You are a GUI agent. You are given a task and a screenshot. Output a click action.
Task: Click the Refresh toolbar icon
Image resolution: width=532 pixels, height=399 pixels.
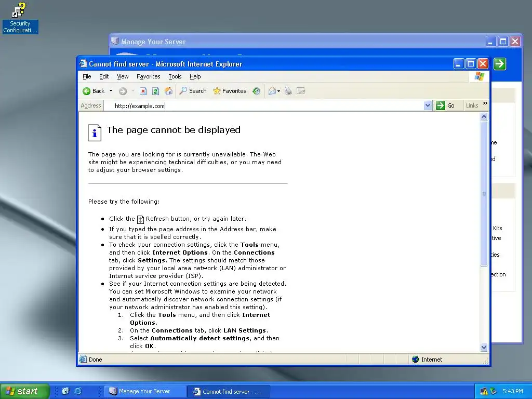155,91
